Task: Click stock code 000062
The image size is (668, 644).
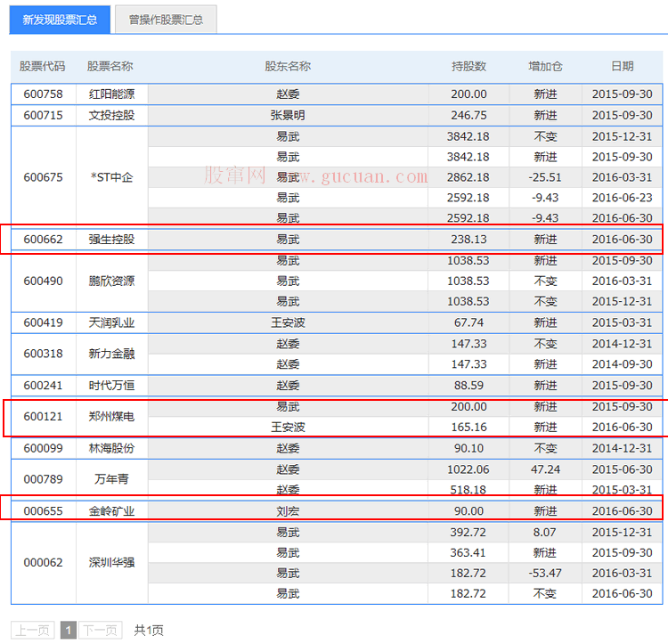Action: (43, 563)
